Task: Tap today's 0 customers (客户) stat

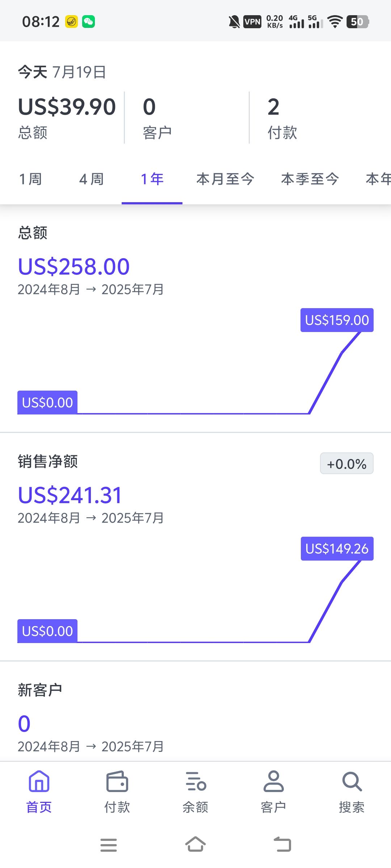Action: point(157,118)
